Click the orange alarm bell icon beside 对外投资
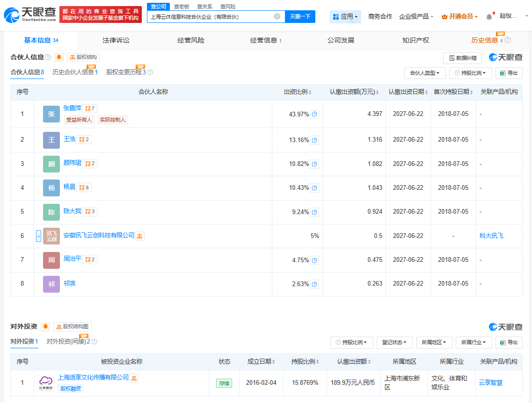The width and height of the screenshot is (532, 403). (45, 326)
